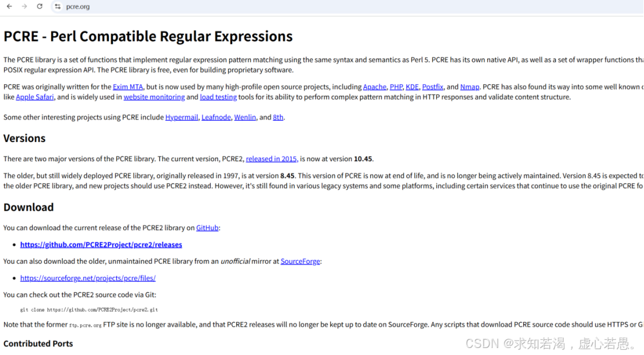Open the sourceforge.net projects pcre files URL

coord(88,278)
